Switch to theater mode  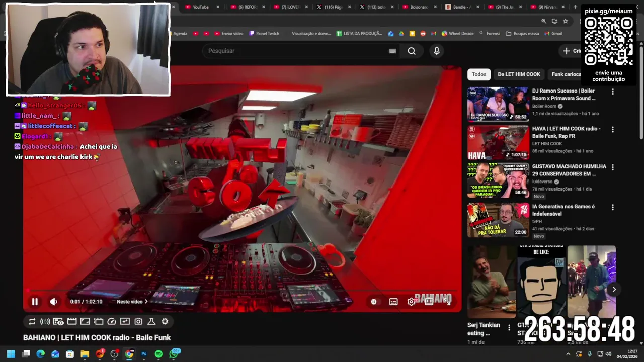429,301
